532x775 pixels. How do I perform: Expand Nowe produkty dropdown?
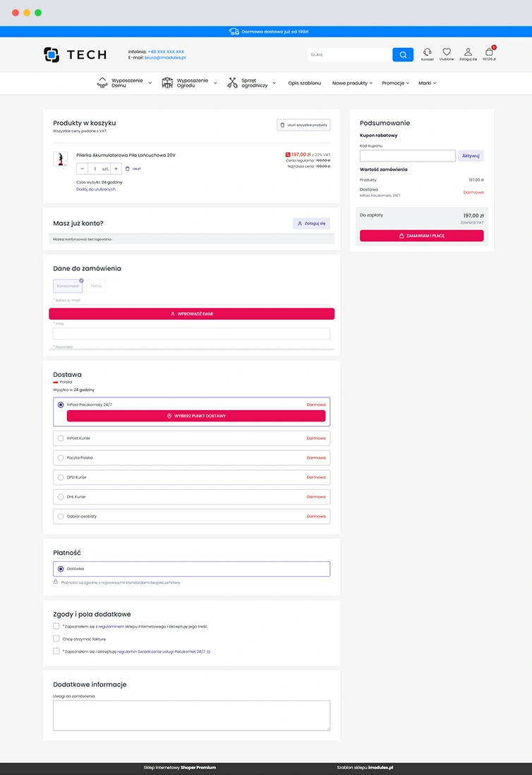coord(352,83)
